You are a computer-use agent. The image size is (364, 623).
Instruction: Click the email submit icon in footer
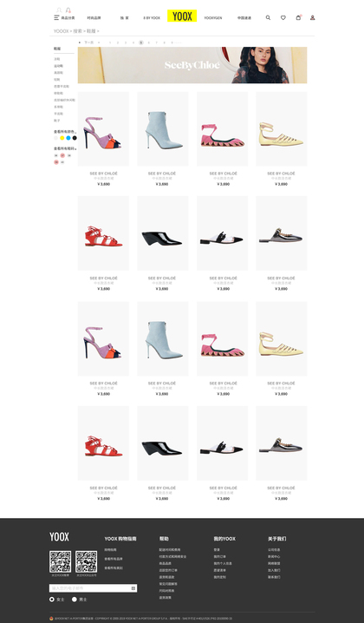[x=133, y=588]
